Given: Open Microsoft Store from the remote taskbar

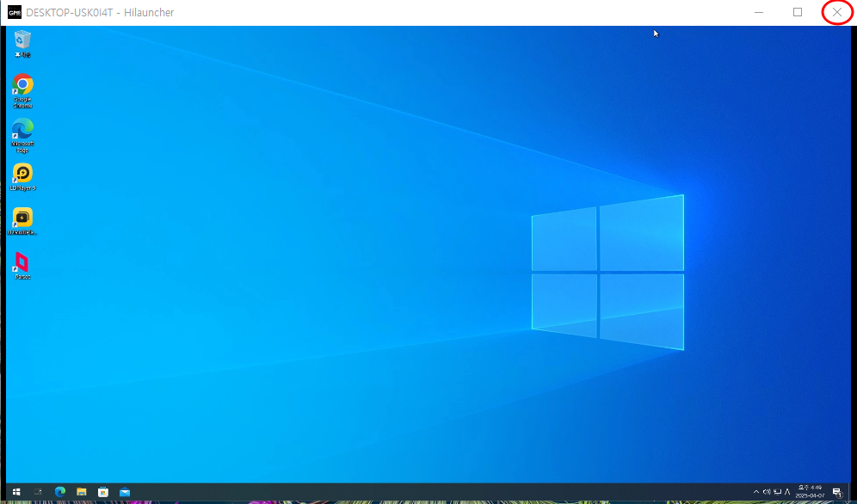Looking at the screenshot, I should tap(102, 492).
